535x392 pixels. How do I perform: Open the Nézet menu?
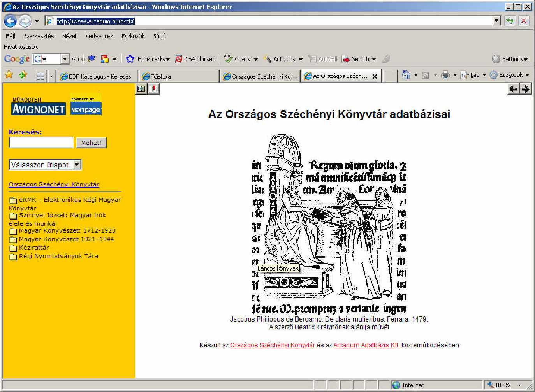[69, 36]
